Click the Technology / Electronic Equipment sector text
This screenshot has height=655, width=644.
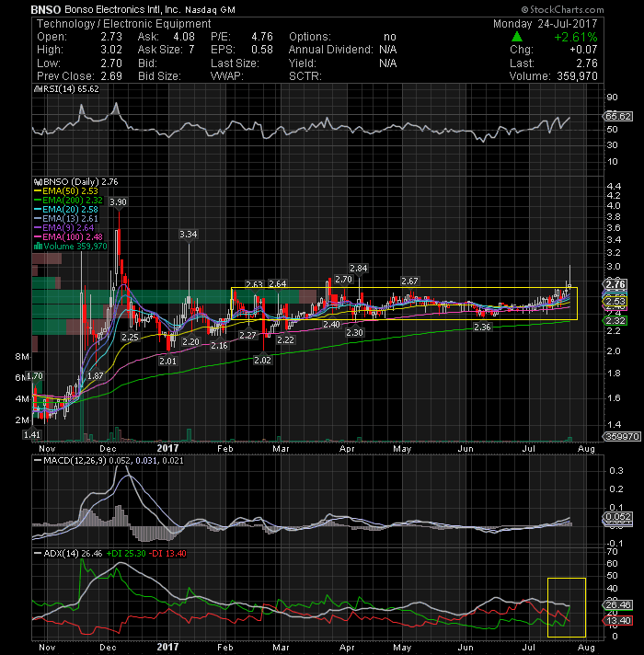[x=123, y=24]
